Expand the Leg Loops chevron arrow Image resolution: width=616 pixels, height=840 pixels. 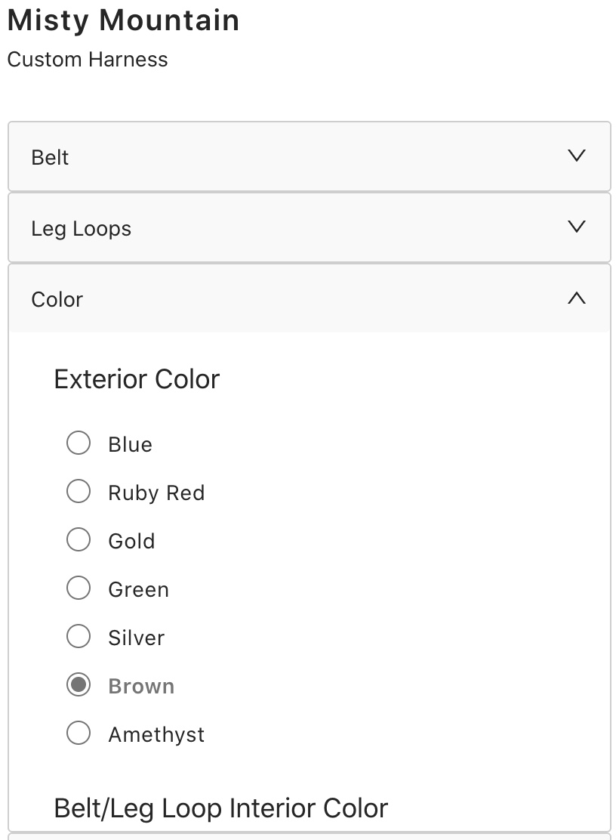576,227
